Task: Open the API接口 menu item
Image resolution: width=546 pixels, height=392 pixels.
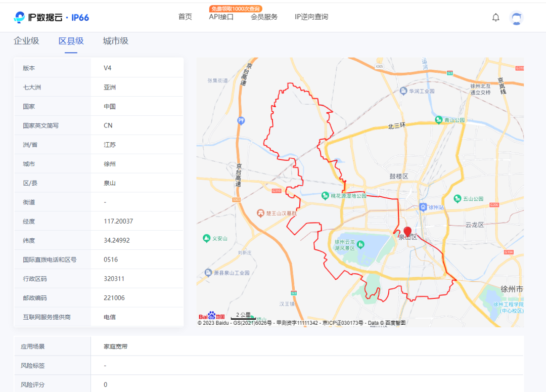Action: point(221,17)
